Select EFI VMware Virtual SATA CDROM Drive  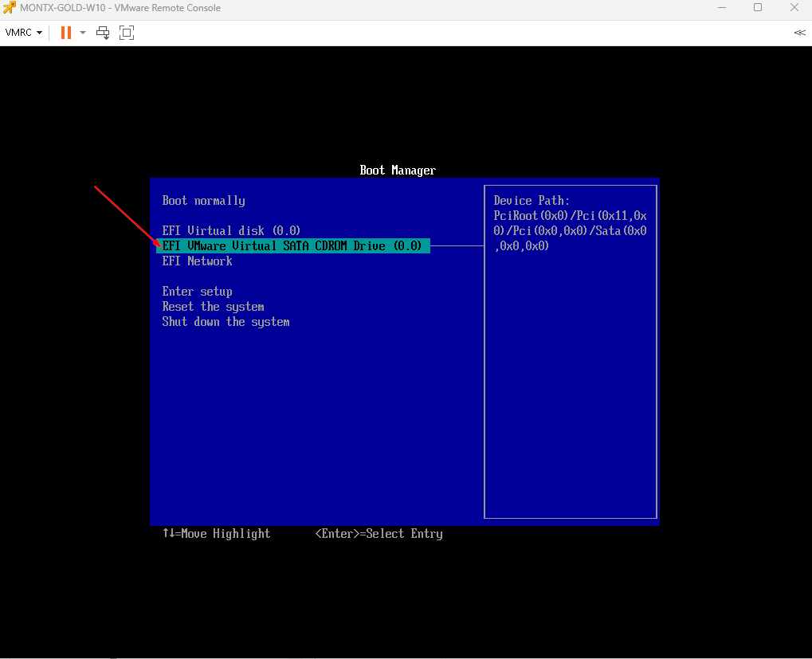point(292,246)
